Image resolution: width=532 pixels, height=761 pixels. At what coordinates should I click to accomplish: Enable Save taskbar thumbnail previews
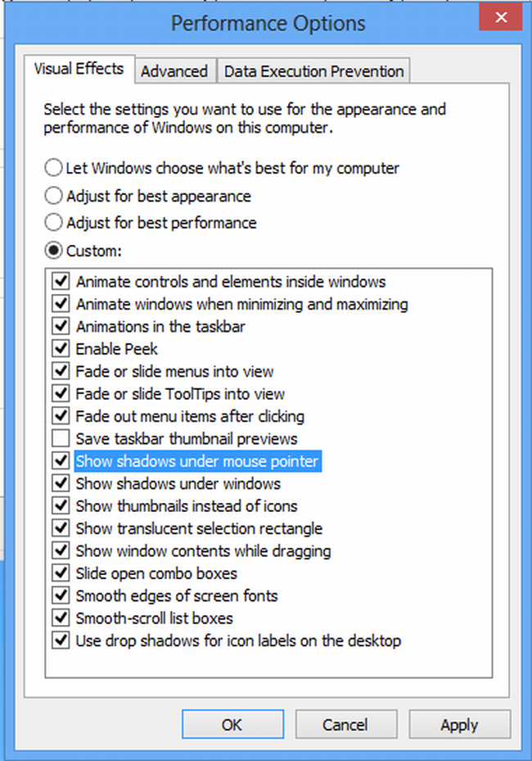tap(61, 438)
